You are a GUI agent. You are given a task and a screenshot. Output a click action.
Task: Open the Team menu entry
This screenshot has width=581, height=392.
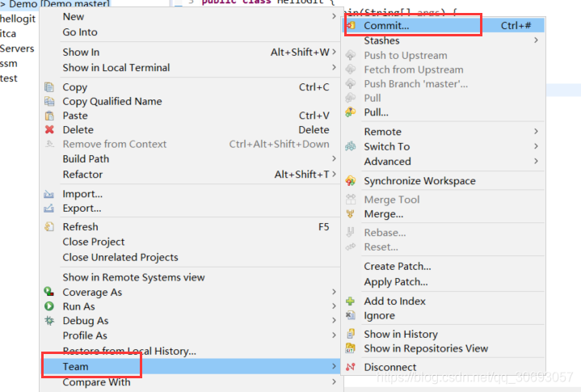coord(191,366)
